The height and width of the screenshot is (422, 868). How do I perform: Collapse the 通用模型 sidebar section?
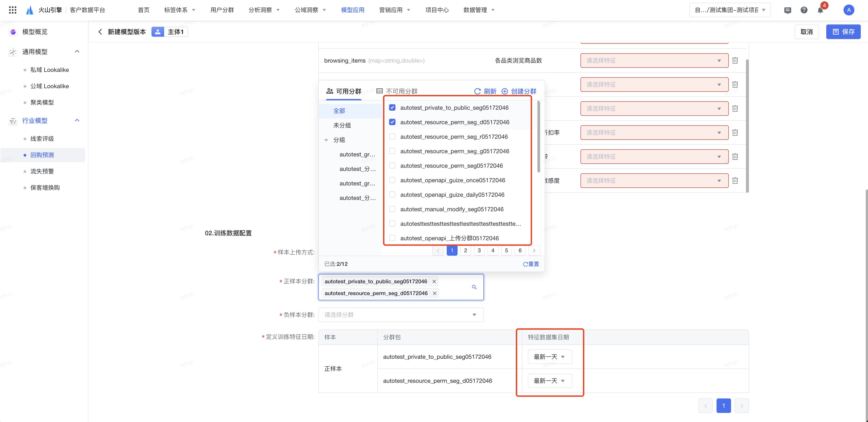77,51
